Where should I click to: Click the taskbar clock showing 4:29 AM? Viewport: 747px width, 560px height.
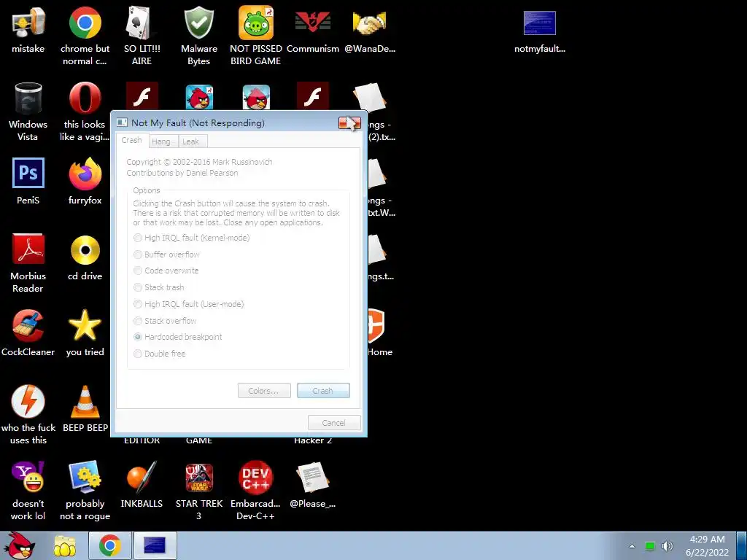[708, 545]
